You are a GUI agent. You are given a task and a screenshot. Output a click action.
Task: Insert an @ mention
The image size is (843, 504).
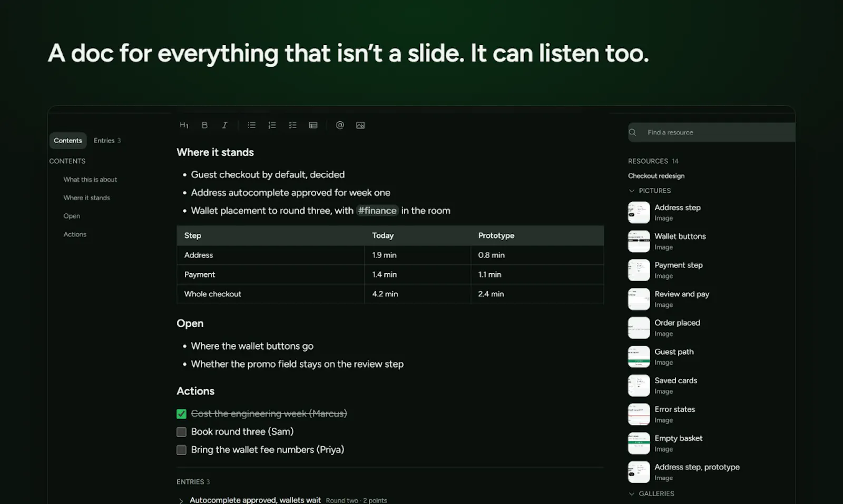[x=340, y=125]
